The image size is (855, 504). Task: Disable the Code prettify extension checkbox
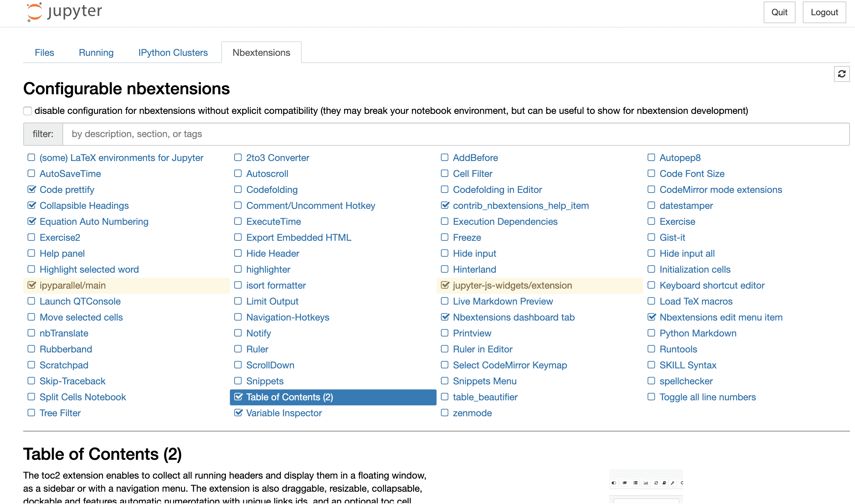point(32,189)
